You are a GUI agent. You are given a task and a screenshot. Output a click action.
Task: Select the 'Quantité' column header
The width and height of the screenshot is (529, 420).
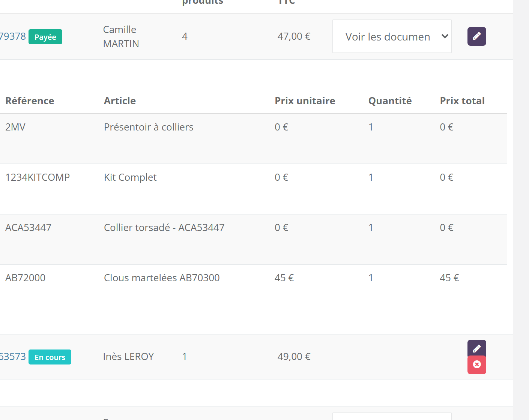tap(390, 101)
